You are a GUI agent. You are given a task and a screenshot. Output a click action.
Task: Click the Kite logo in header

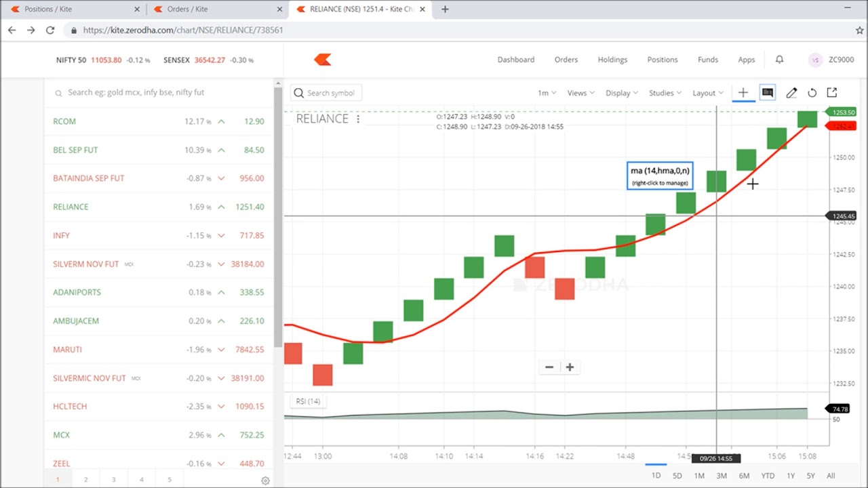[323, 60]
